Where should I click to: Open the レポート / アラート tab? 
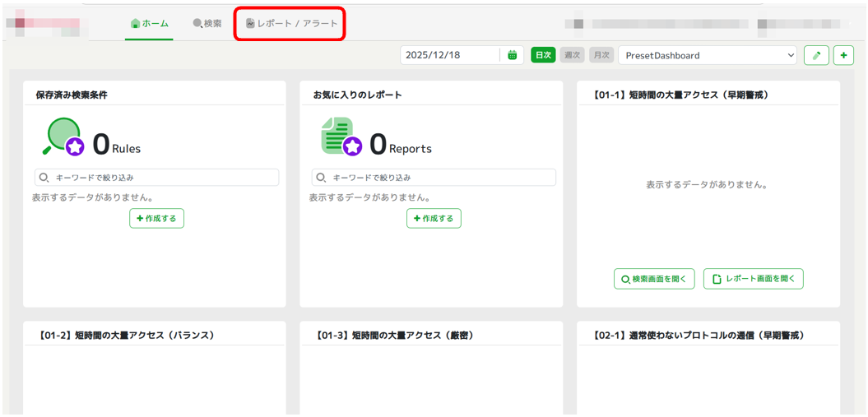[292, 24]
